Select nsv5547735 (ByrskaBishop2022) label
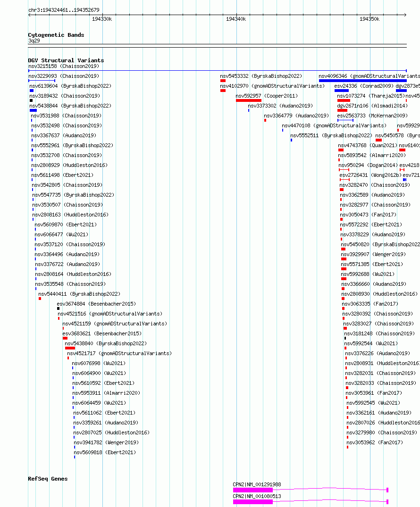The width and height of the screenshot is (420, 507). coord(73,195)
